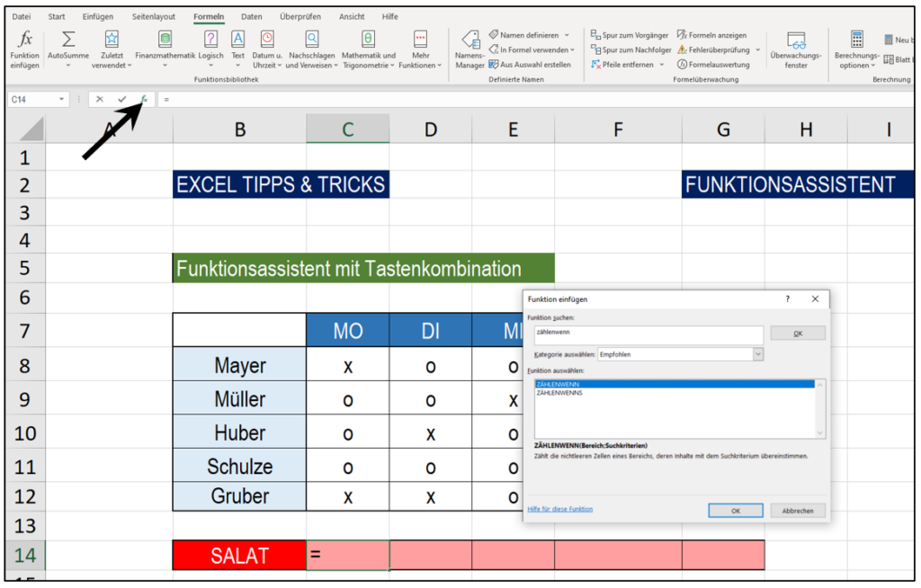Select row 14 header
The width and height of the screenshot is (921, 588).
click(x=24, y=555)
